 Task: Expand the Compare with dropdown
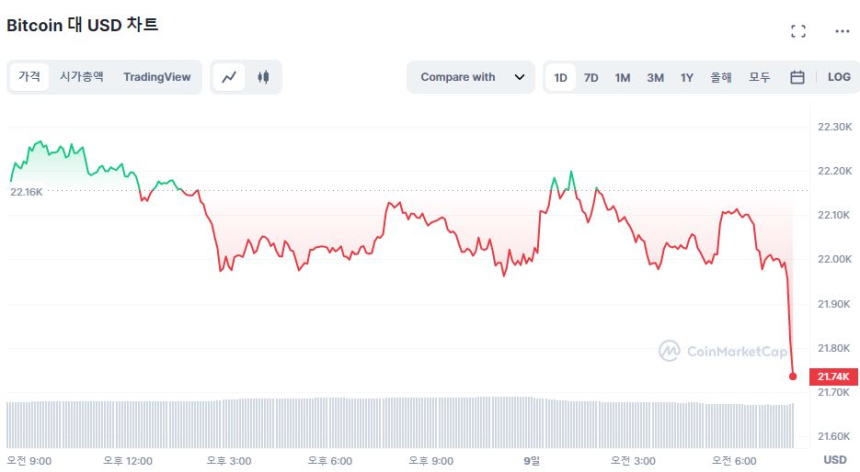(472, 77)
